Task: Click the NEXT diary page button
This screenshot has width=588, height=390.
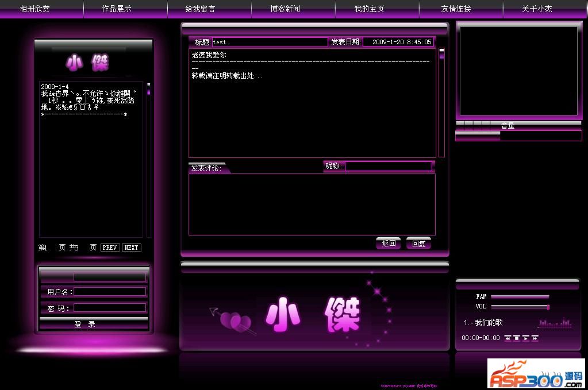Action: point(131,248)
